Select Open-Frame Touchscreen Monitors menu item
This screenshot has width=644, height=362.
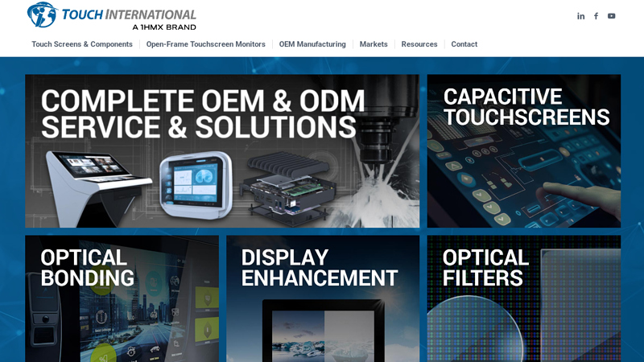point(205,44)
